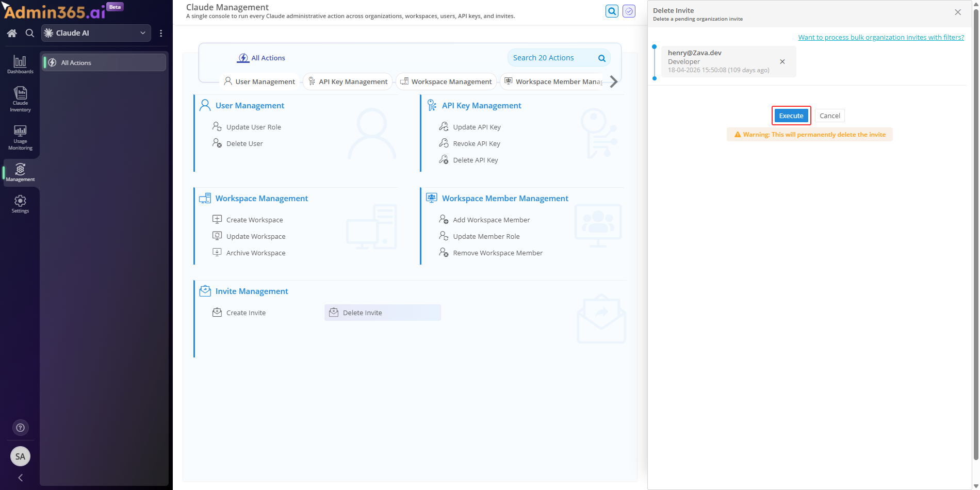The width and height of the screenshot is (980, 490).
Task: Click the magnifier in Search 20 Actions box
Action: click(601, 58)
